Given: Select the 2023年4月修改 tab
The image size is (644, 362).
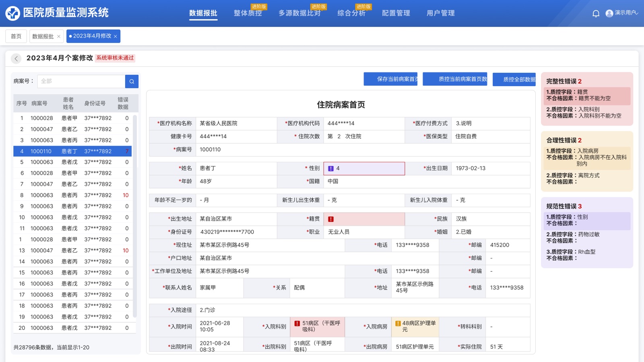Looking at the screenshot, I should (x=92, y=36).
